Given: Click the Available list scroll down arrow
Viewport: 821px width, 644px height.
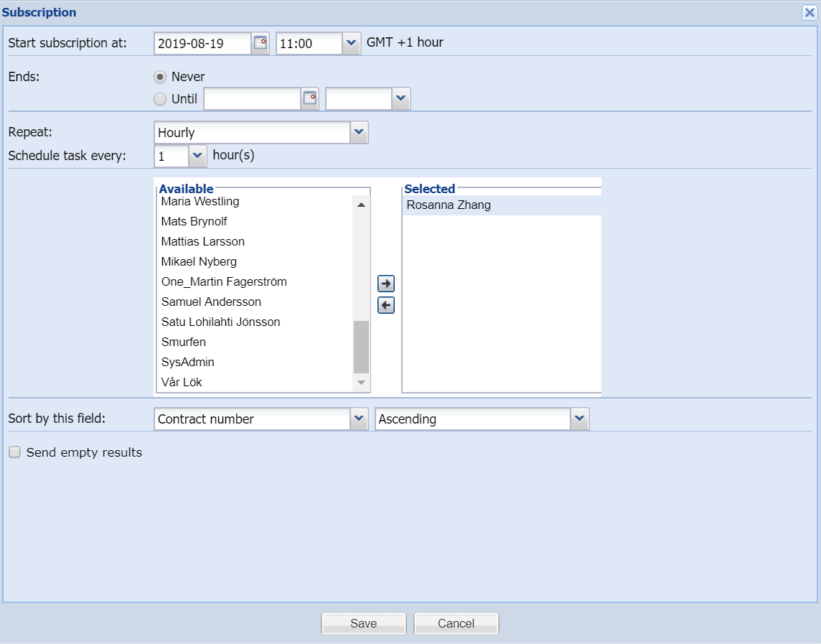Looking at the screenshot, I should point(361,383).
